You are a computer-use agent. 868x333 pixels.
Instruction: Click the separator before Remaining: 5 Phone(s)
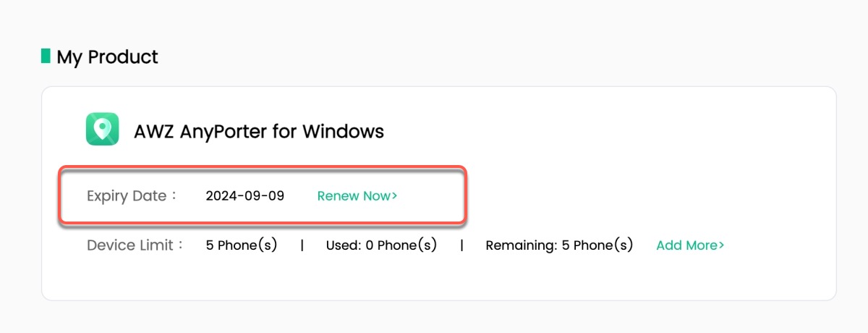click(461, 245)
